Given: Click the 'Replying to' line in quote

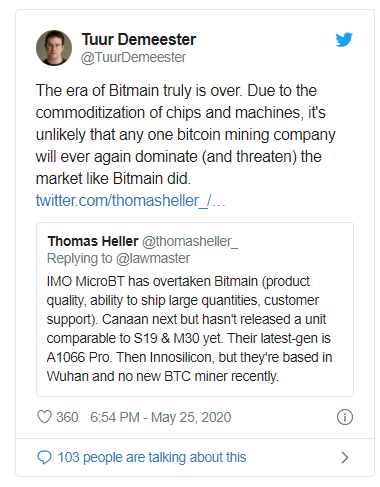Looking at the screenshot, I should [118, 258].
